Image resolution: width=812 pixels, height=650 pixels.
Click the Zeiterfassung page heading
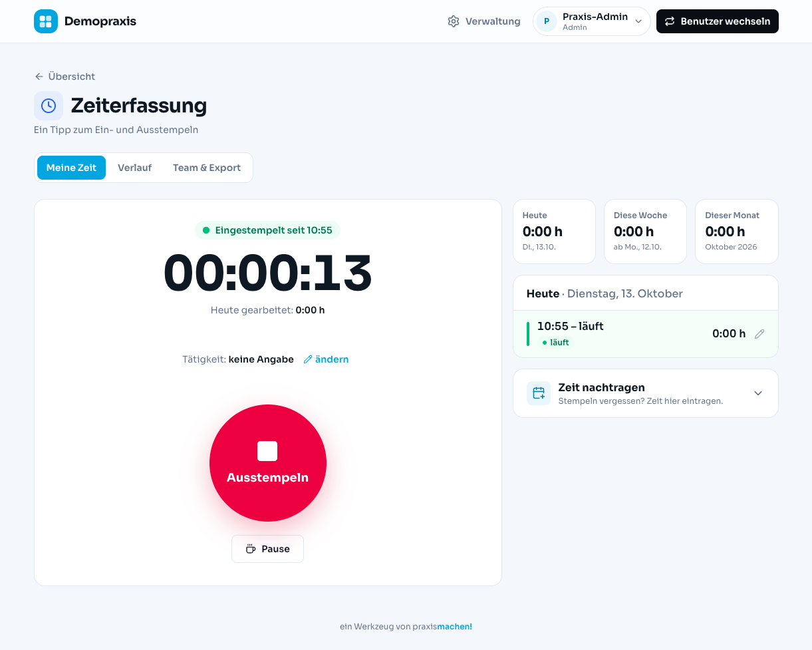(139, 106)
